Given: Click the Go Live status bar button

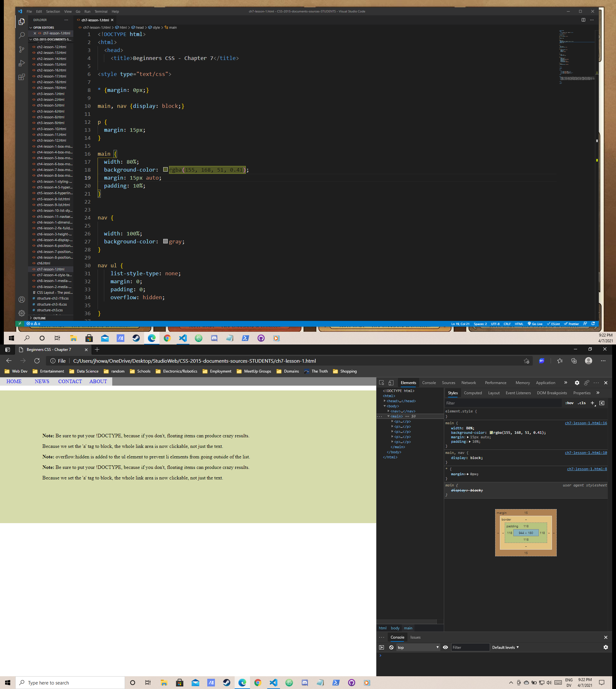Looking at the screenshot, I should pyautogui.click(x=535, y=324).
